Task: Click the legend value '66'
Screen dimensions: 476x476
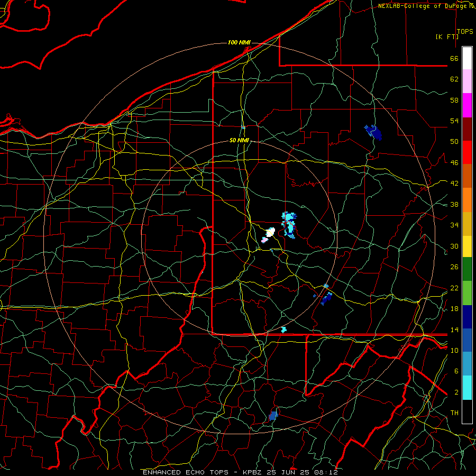Action: pos(454,58)
